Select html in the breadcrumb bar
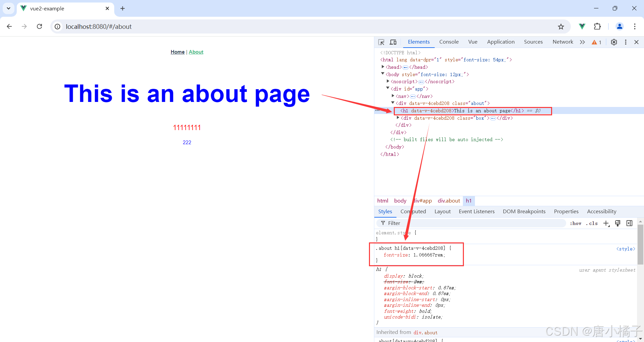The image size is (644, 342). click(383, 201)
